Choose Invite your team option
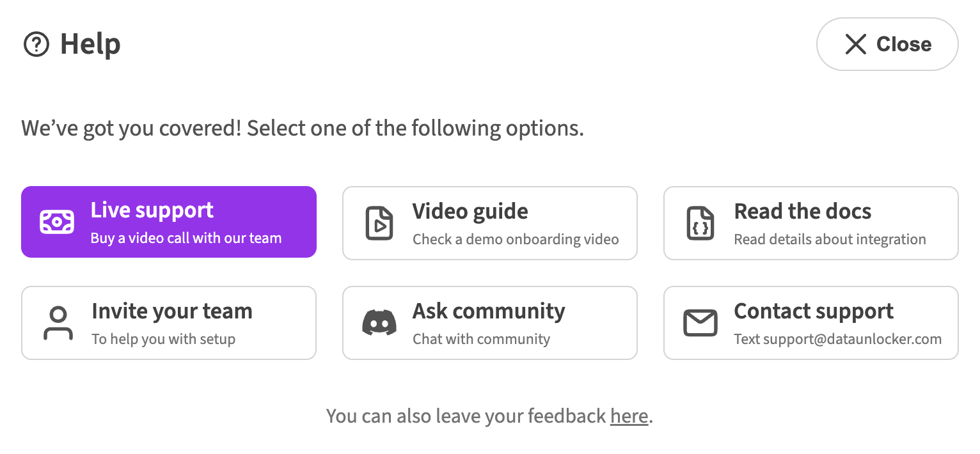The width and height of the screenshot is (980, 454). click(169, 323)
